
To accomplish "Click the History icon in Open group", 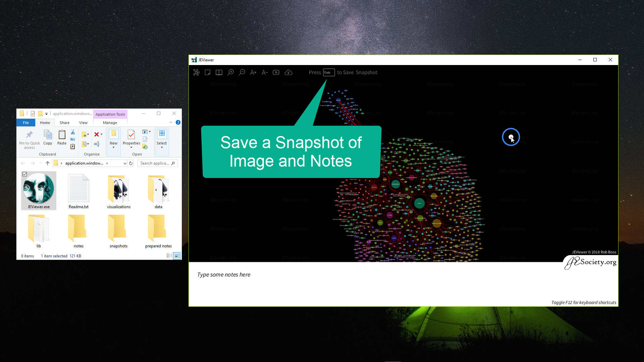I will [145, 147].
